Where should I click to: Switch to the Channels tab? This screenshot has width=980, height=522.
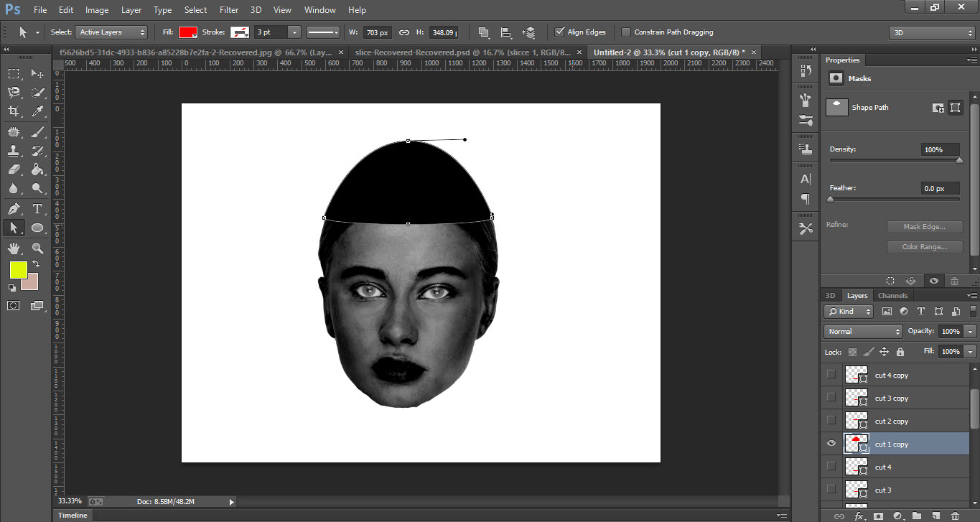click(892, 296)
